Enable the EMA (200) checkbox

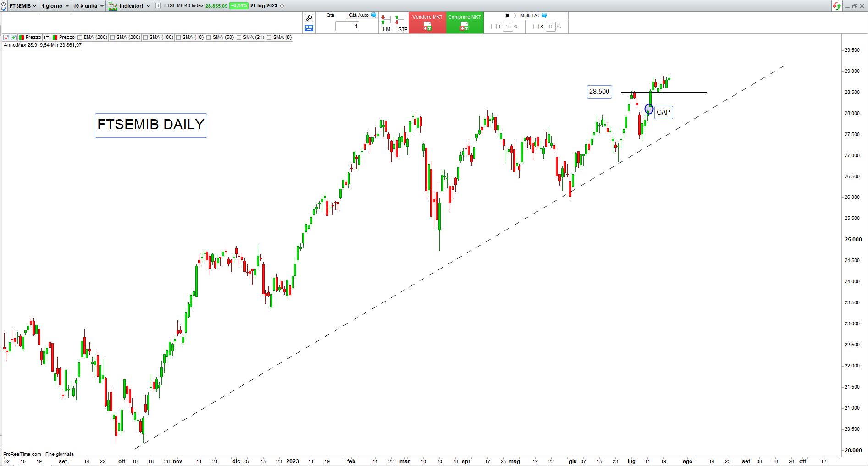point(80,38)
